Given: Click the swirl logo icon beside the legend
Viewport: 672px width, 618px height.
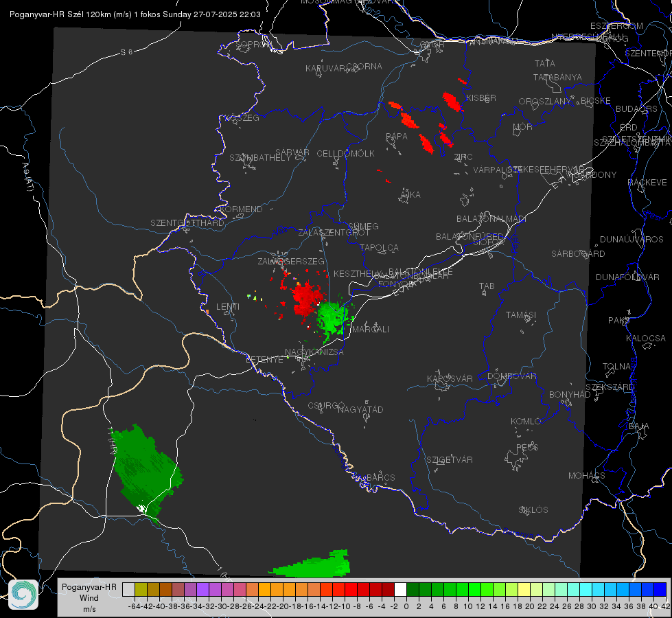Looking at the screenshot, I should click(23, 595).
